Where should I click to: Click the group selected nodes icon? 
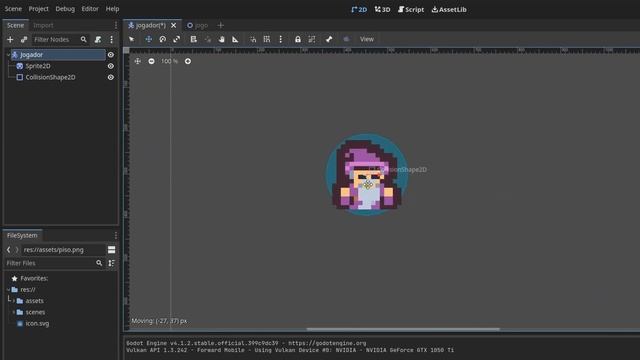point(312,39)
